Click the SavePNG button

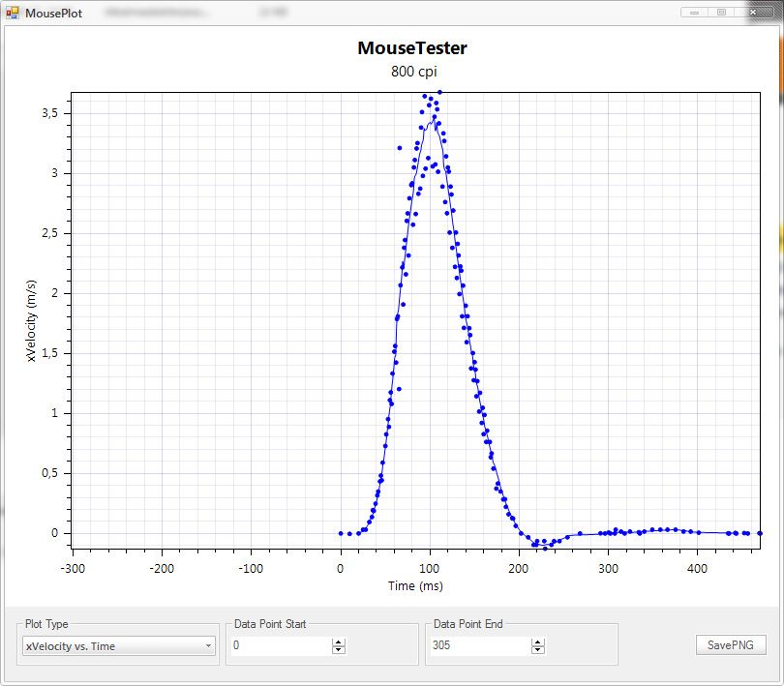click(x=731, y=645)
